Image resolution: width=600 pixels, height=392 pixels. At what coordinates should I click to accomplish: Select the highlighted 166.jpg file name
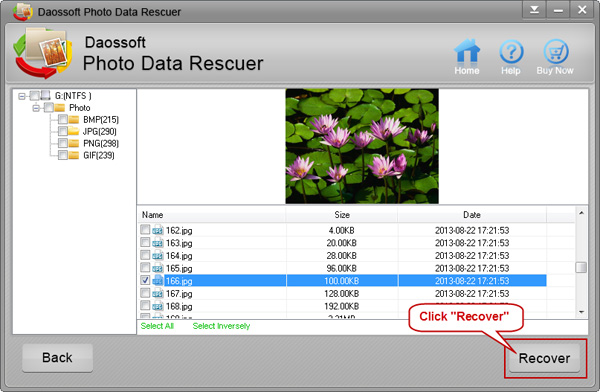[179, 281]
